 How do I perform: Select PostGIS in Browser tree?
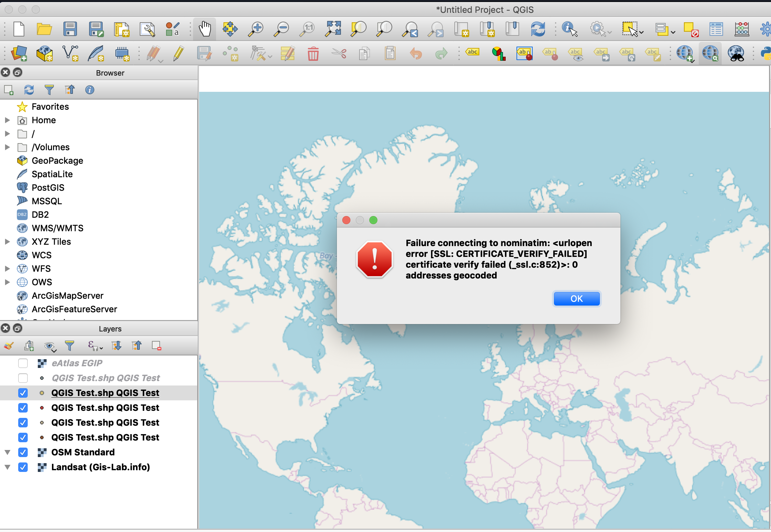click(48, 188)
